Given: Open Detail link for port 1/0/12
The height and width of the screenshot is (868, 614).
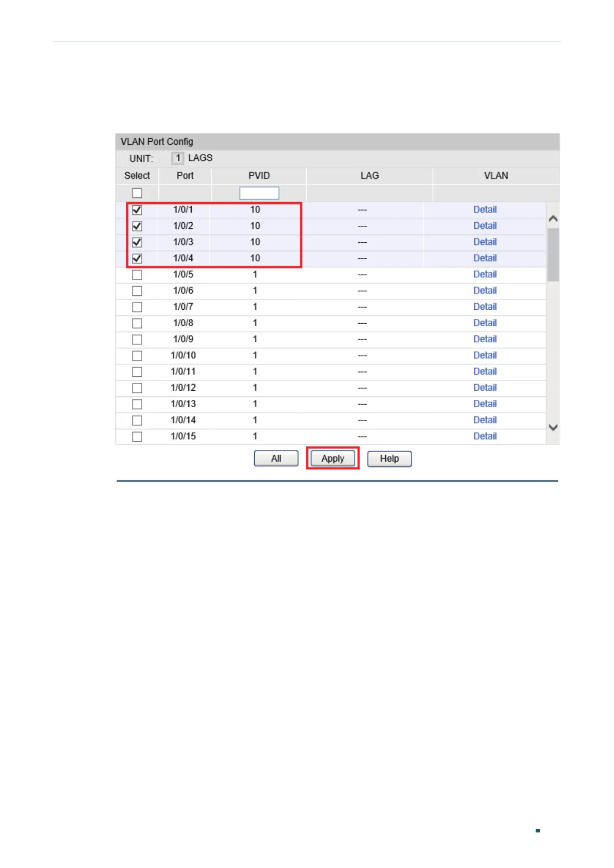Looking at the screenshot, I should coord(485,388).
